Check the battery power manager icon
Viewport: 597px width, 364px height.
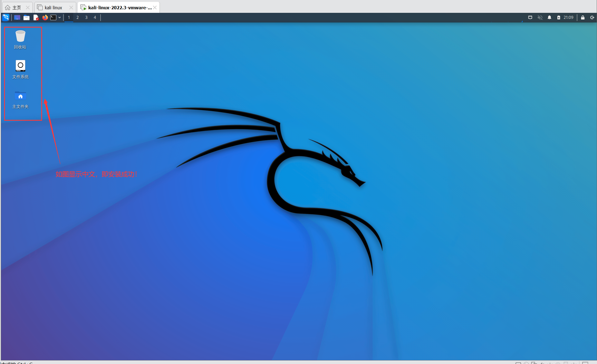559,17
